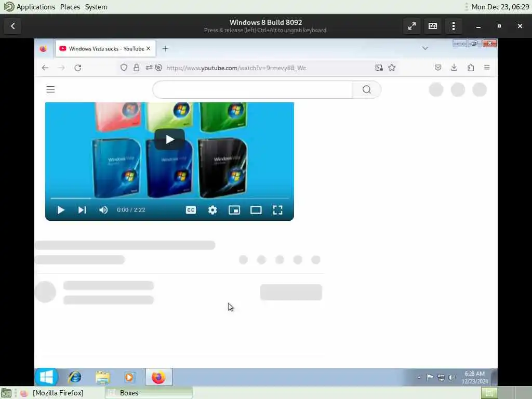Viewport: 532px width, 399px height.
Task: Show hidden tray icons arrow
Action: [x=419, y=377]
